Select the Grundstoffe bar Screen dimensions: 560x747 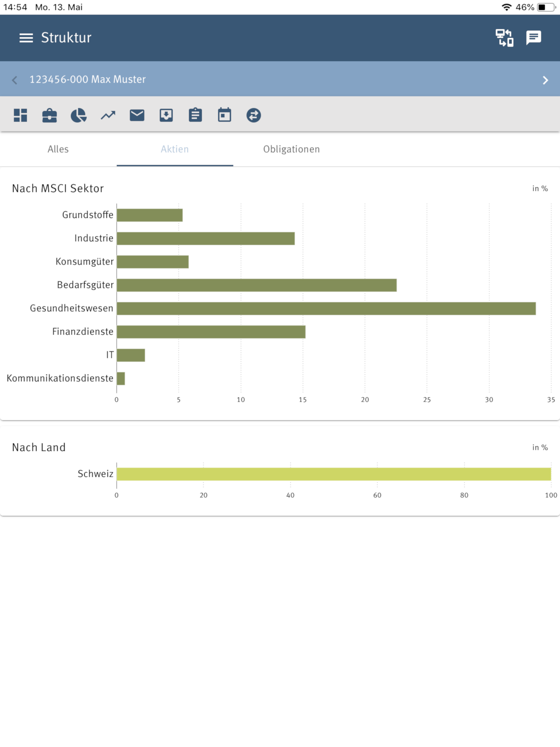150,215
